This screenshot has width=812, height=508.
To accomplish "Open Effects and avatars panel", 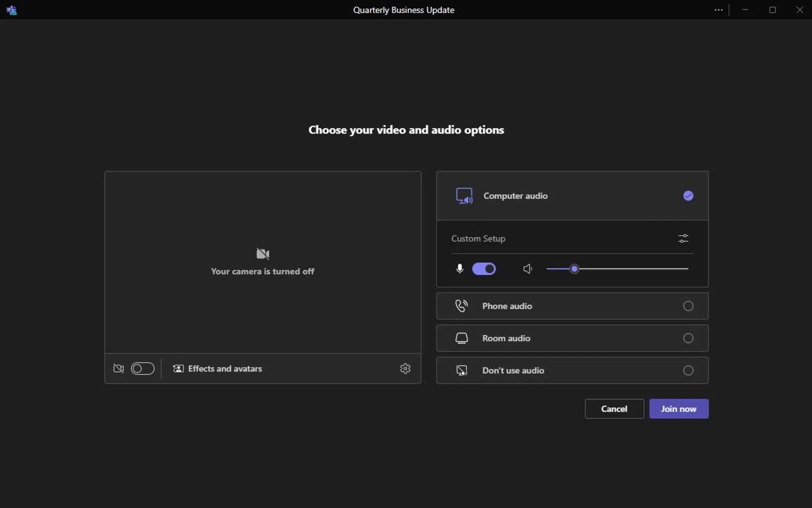I will (218, 369).
